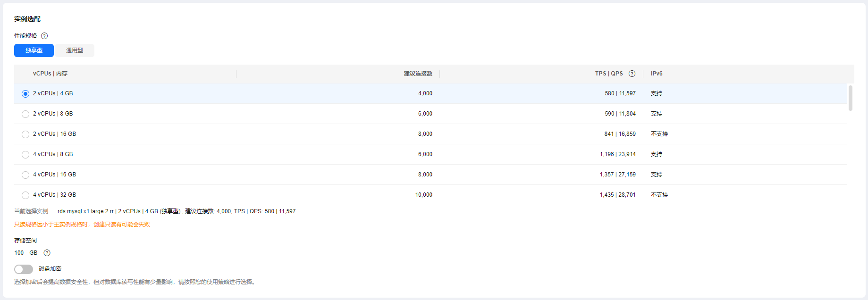Screen dimensions: 868x300
Task: Switch to 通用型 performance tab
Action: point(75,50)
